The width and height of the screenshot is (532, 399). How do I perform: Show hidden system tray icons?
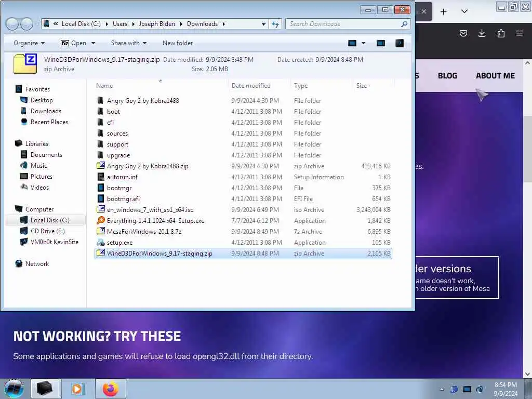tap(442, 389)
